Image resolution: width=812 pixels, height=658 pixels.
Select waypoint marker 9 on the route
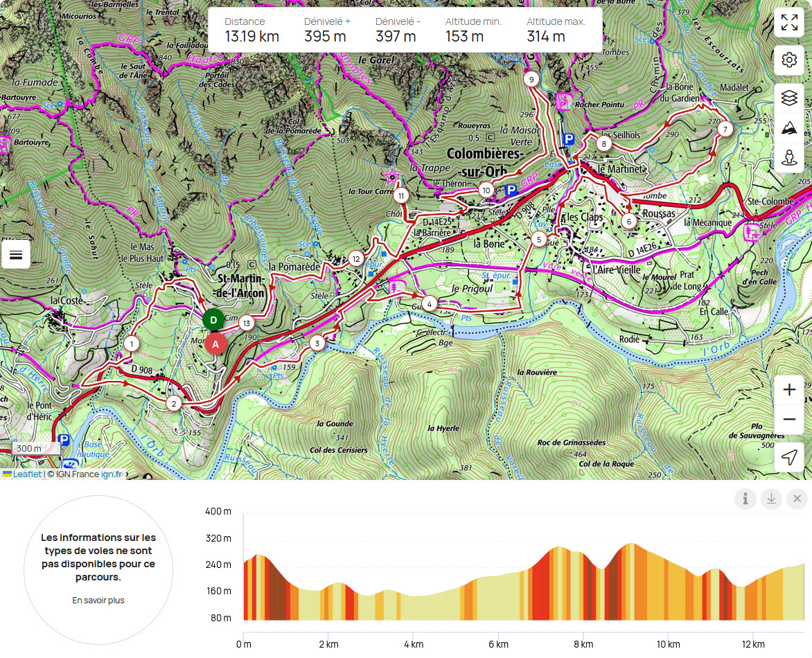tap(531, 79)
